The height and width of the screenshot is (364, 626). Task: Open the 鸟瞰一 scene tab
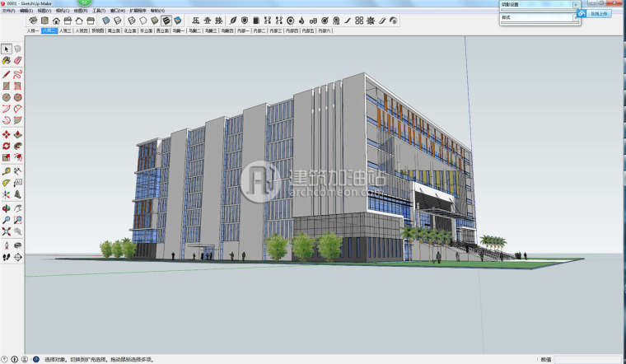click(x=178, y=30)
